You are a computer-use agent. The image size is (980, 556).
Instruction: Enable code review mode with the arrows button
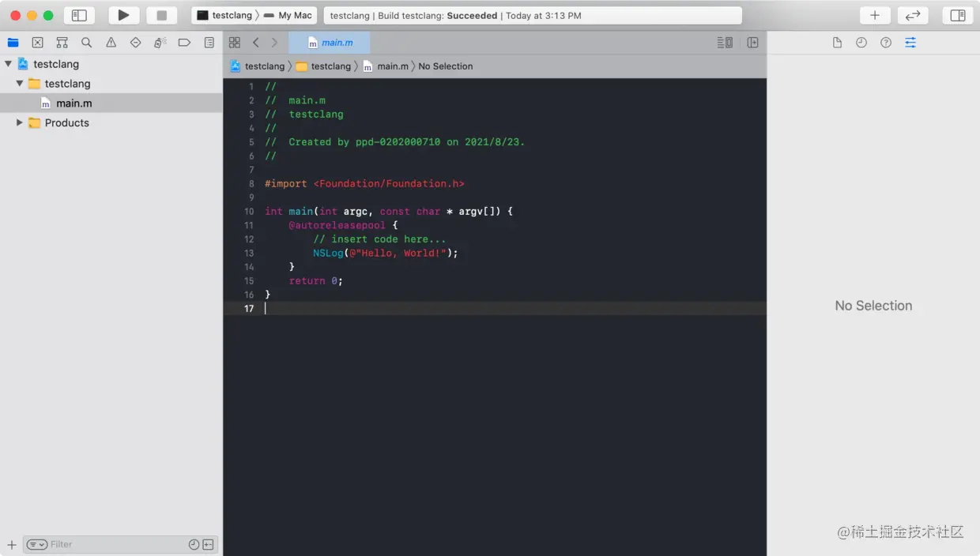(x=912, y=15)
